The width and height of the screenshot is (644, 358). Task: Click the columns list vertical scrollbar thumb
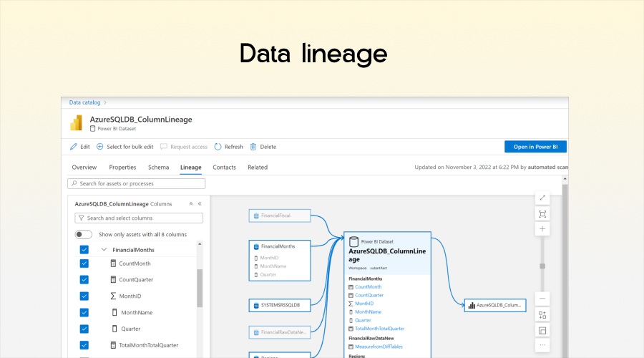click(200, 288)
